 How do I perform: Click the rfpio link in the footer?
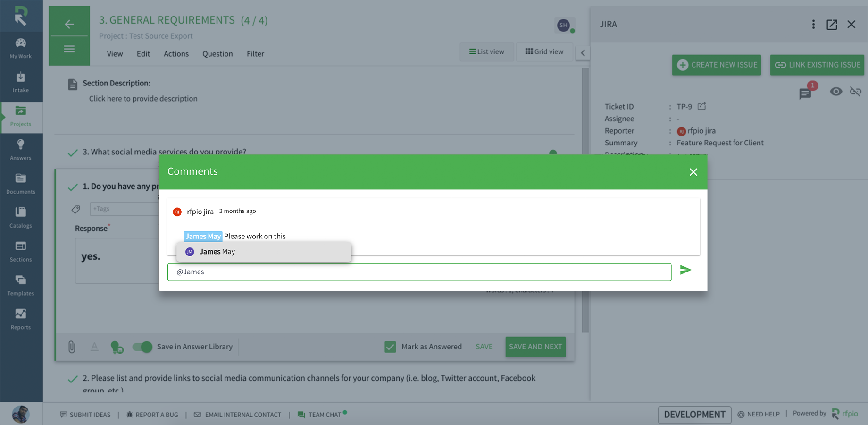(x=845, y=414)
